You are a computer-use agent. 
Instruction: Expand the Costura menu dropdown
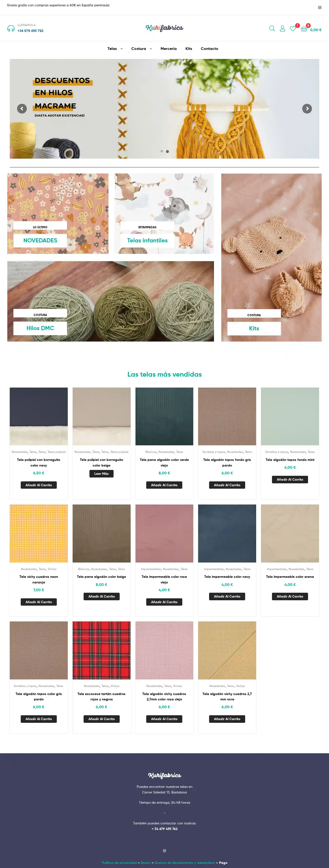142,49
